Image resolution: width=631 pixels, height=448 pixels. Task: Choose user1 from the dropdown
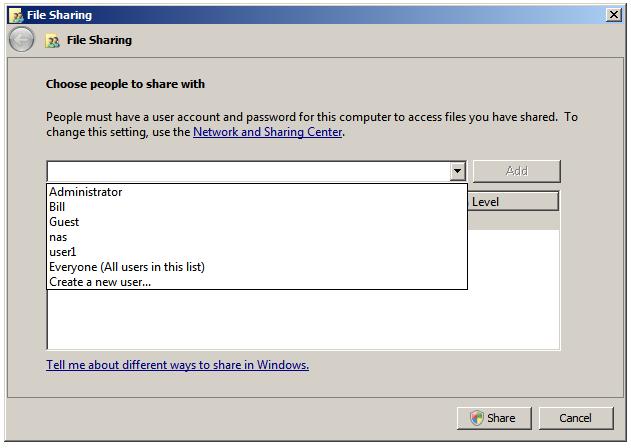tap(63, 252)
